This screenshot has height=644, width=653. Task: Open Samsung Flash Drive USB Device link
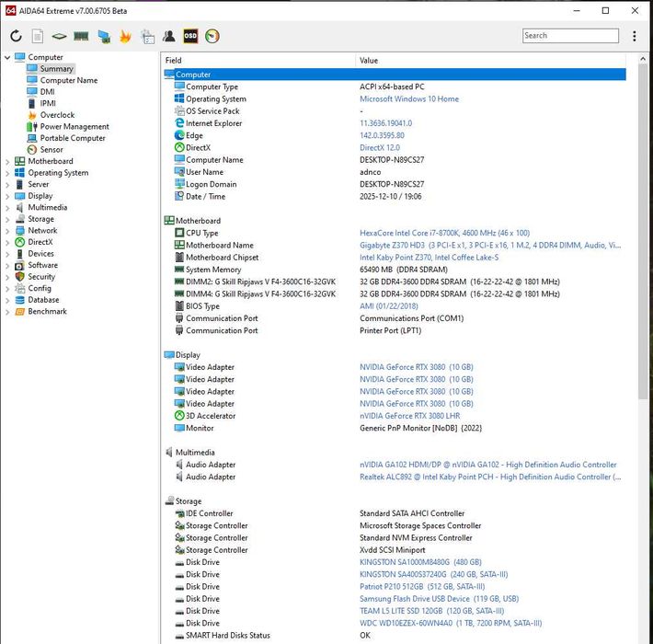[x=439, y=599]
